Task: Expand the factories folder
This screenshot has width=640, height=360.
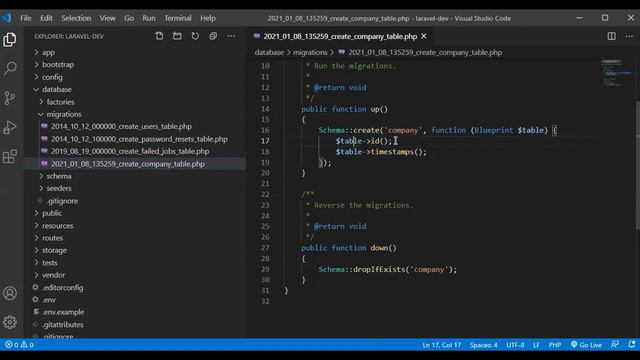Action: 135,102
